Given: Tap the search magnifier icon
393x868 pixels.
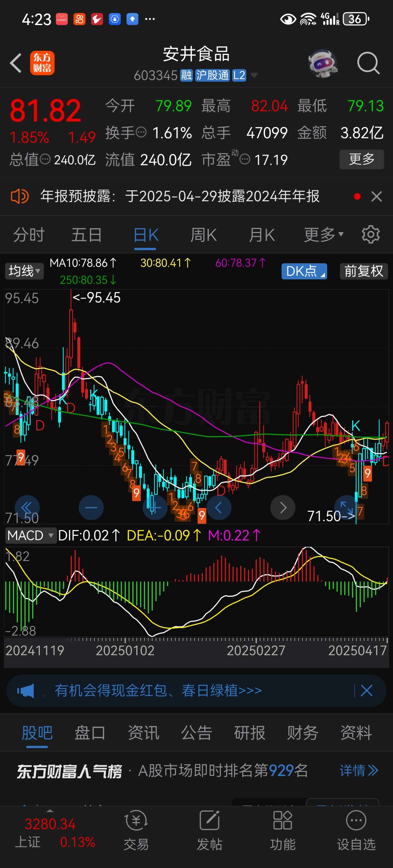Looking at the screenshot, I should pos(368,63).
